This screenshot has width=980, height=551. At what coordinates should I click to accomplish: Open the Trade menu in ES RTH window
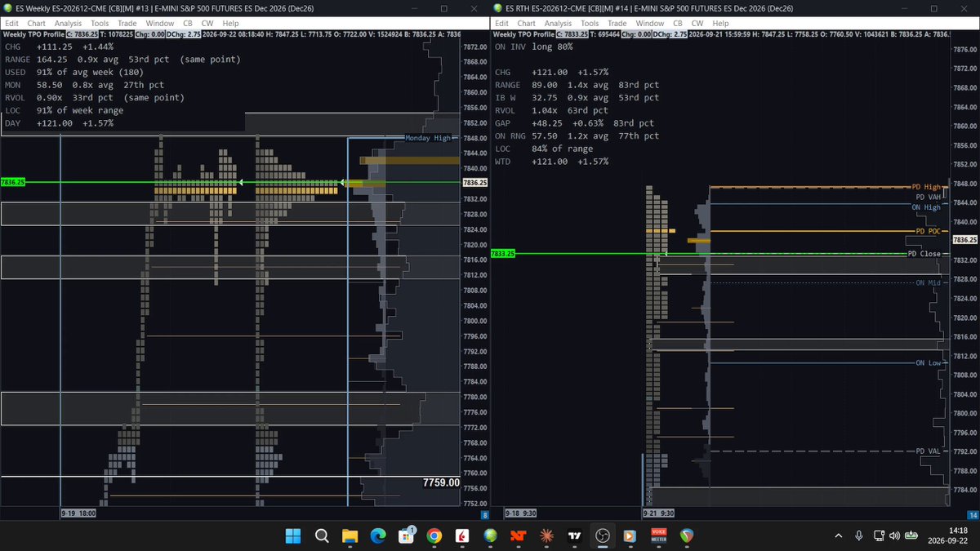click(617, 24)
